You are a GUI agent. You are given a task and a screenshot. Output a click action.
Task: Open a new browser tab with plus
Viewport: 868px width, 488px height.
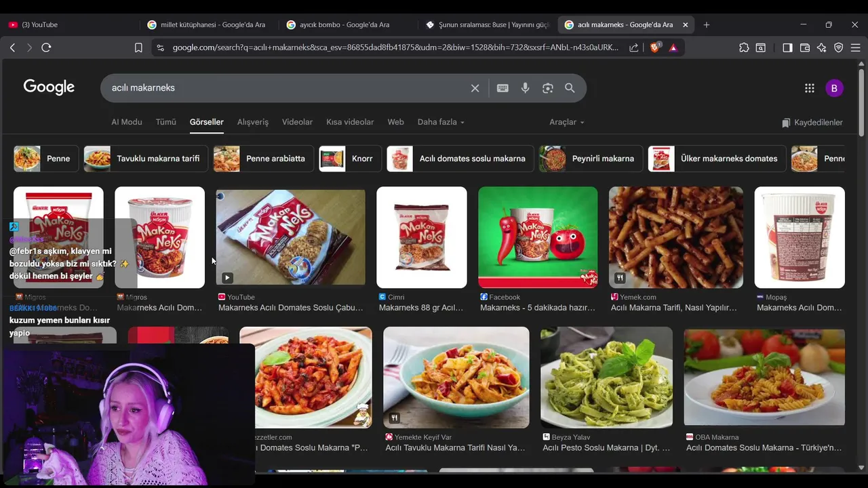[707, 24]
